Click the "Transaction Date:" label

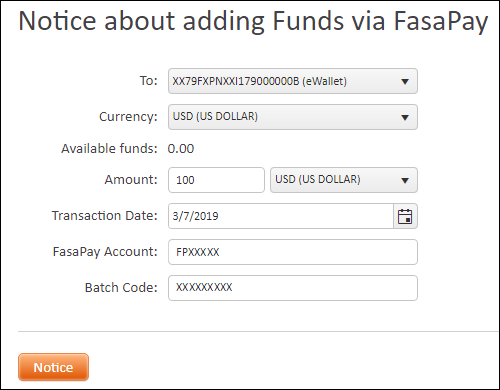pos(104,216)
